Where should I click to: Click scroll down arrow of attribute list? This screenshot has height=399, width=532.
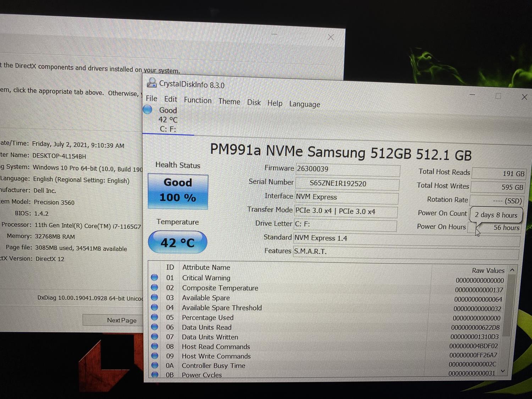tap(503, 371)
